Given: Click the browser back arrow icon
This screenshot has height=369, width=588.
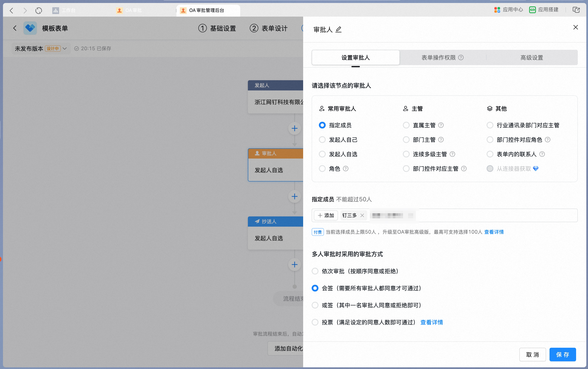Looking at the screenshot, I should point(11,10).
